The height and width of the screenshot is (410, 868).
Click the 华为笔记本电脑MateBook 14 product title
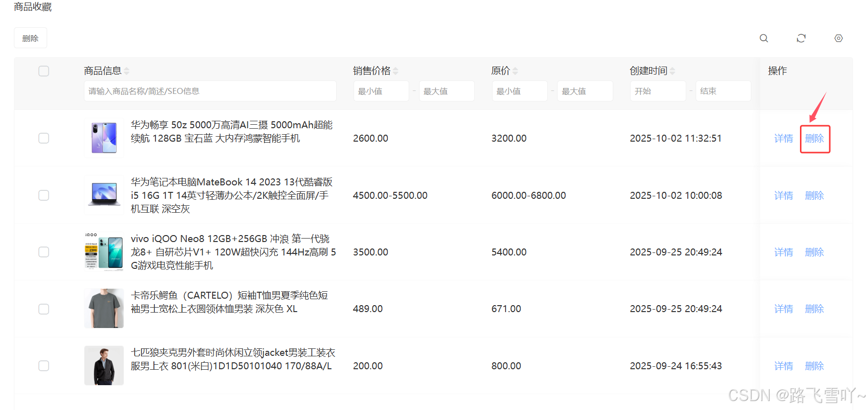click(x=232, y=195)
